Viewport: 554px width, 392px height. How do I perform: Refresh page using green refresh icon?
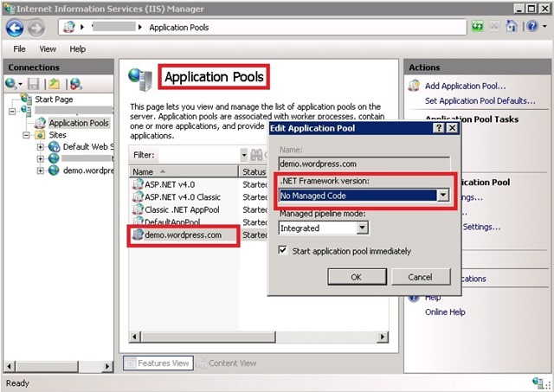tap(477, 26)
